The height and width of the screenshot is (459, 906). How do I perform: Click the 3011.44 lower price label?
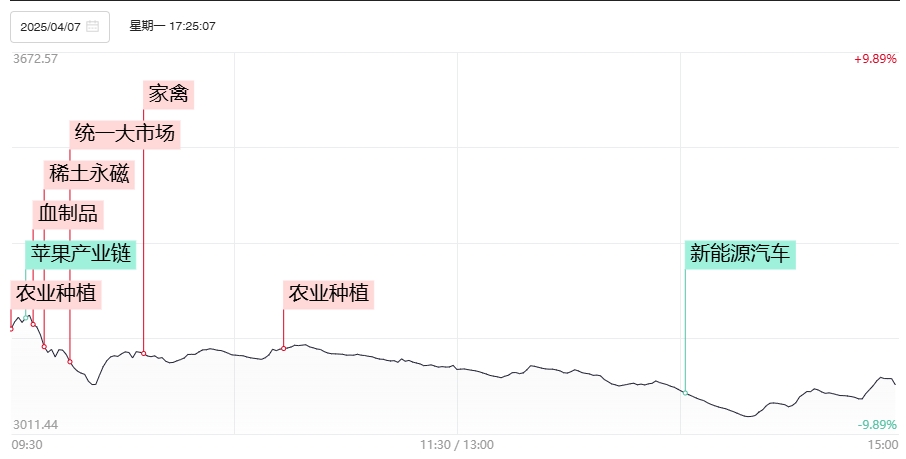click(x=35, y=425)
